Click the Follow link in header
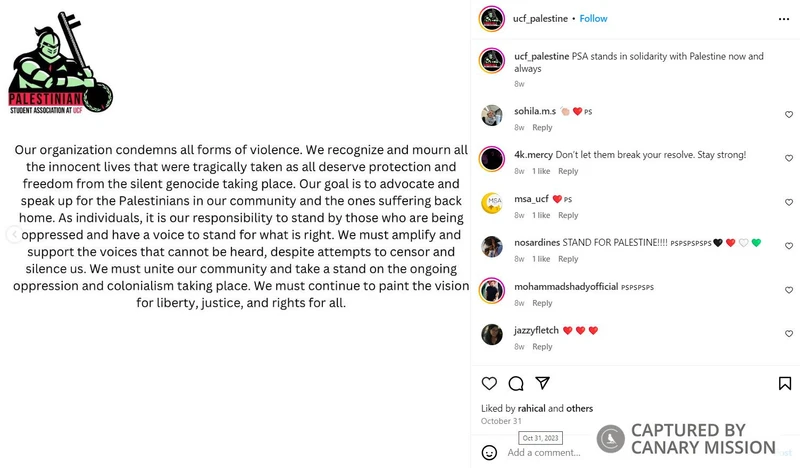This screenshot has width=800, height=468. [593, 18]
